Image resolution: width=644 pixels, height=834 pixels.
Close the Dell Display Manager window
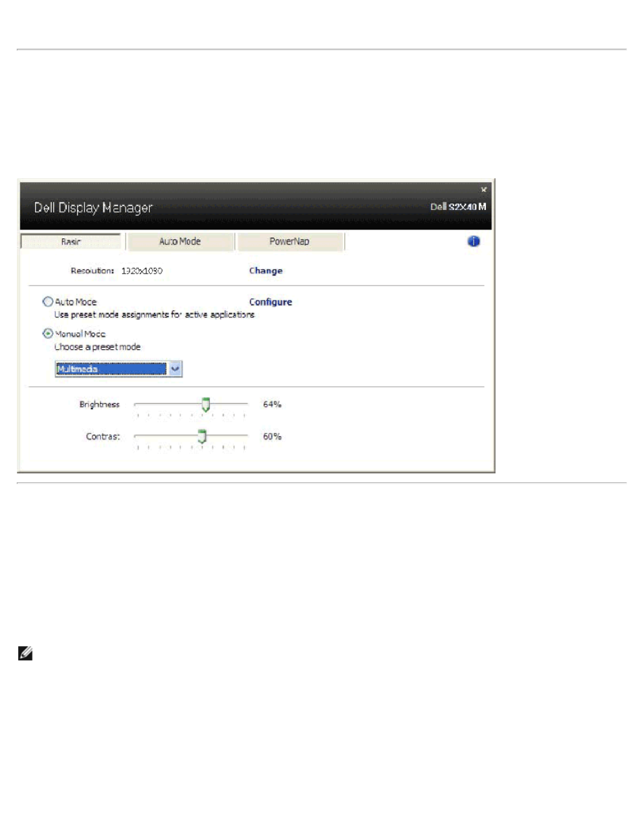(483, 190)
